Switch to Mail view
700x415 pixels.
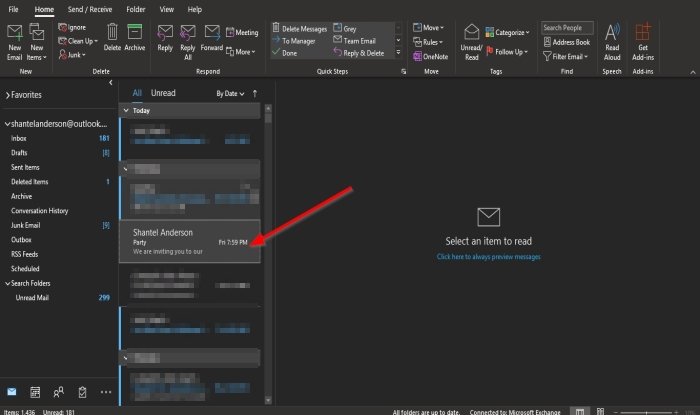(x=12, y=392)
